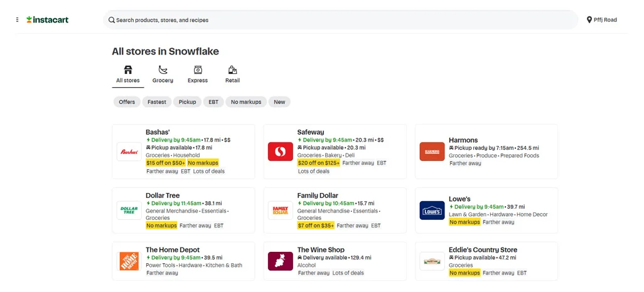Image resolution: width=644 pixels, height=292 pixels.
Task: Toggle the Offers filter chip
Action: [127, 102]
